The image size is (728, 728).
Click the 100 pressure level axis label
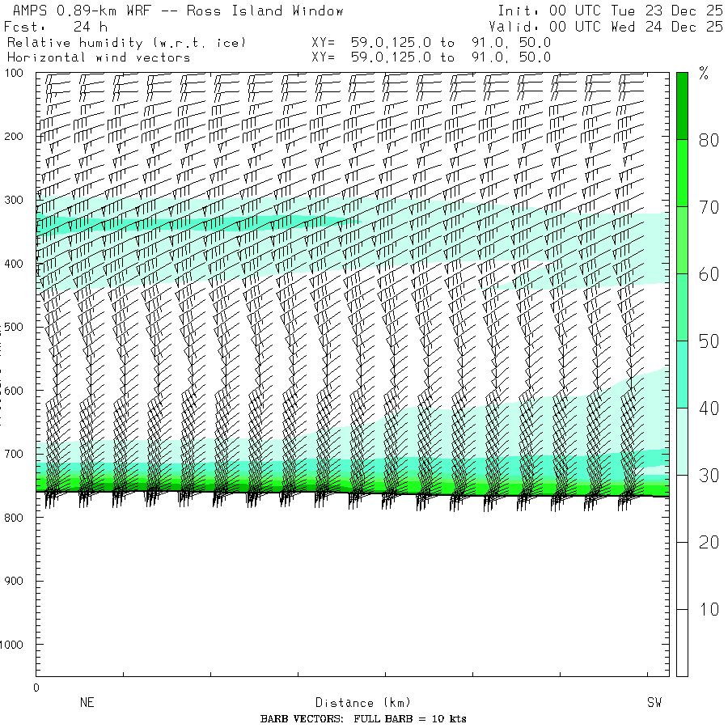tap(16, 74)
